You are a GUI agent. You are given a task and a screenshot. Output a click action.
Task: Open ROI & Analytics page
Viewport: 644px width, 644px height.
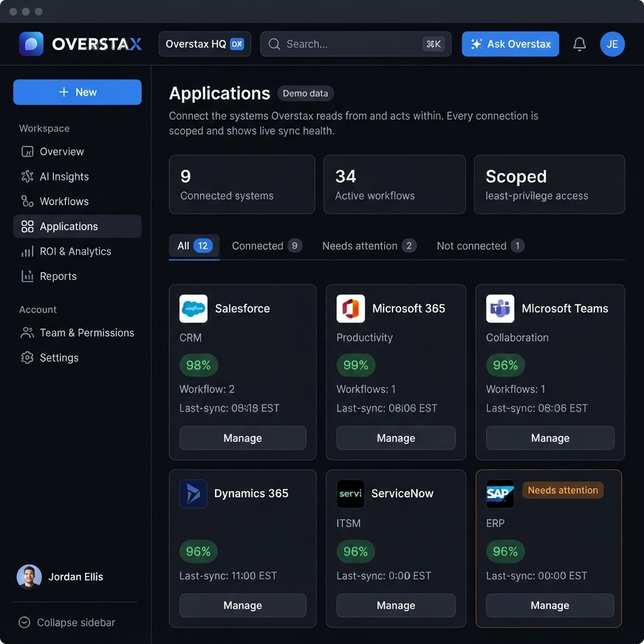click(x=77, y=252)
